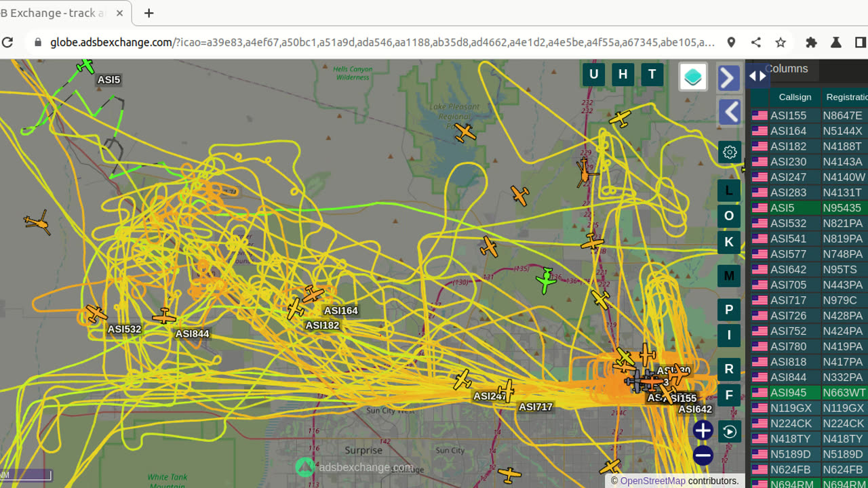
Task: Toggle the T map button
Action: tap(652, 75)
